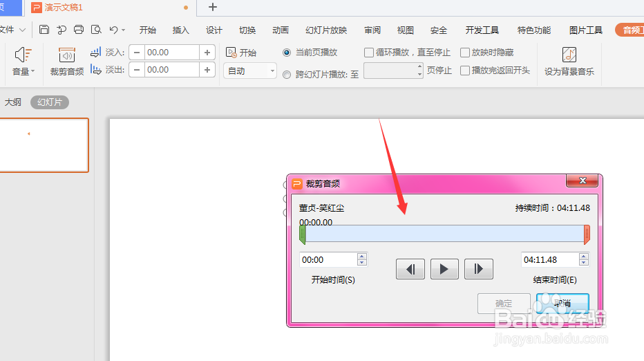Open the 审阅 ribbon tab
The width and height of the screenshot is (644, 361).
372,30
